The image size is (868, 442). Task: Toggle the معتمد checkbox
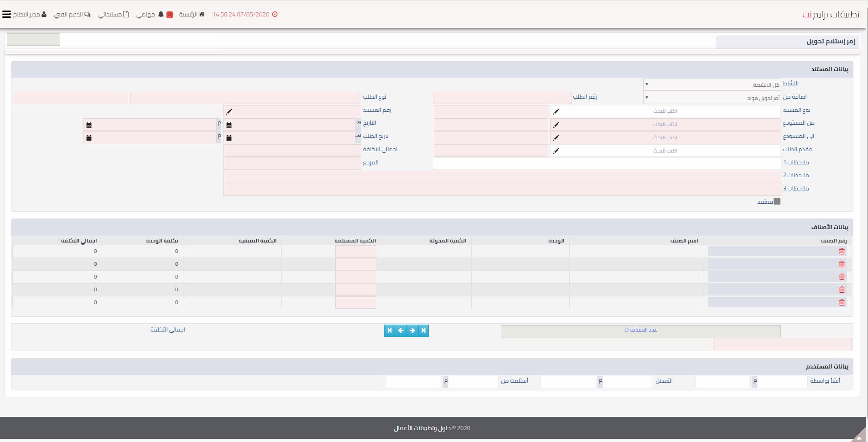(x=777, y=201)
